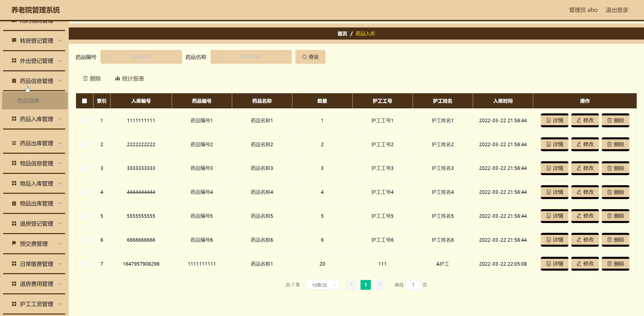Click the magnifier icon in 查询 button
This screenshot has height=316, width=644.
tap(304, 57)
